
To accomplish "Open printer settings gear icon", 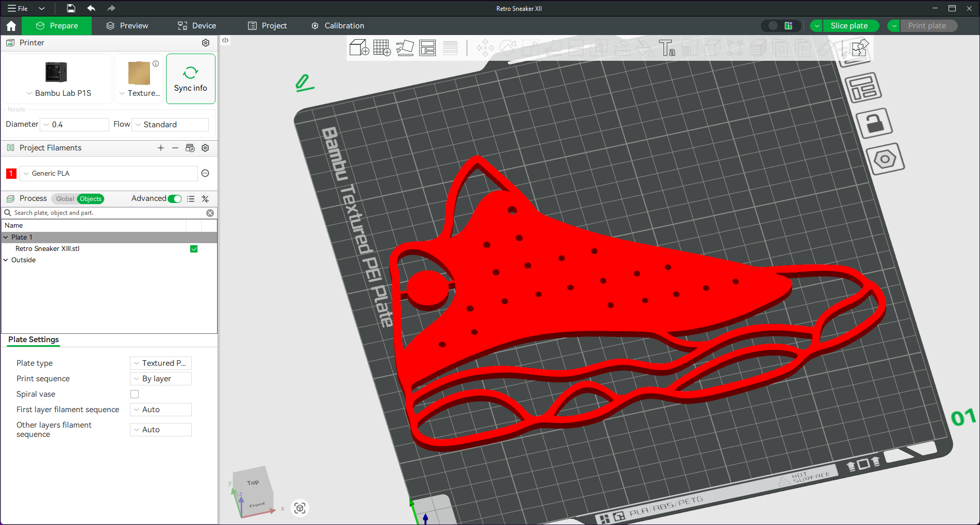I will click(x=206, y=43).
